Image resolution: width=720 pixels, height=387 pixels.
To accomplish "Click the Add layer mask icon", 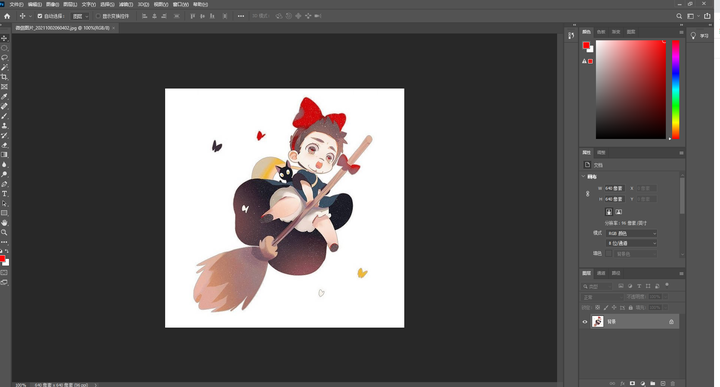I will [x=632, y=383].
